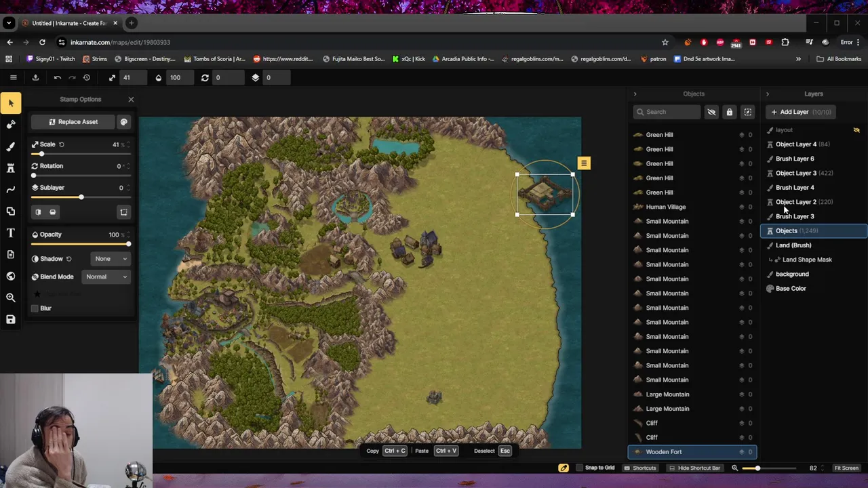The width and height of the screenshot is (868, 488).
Task: Flip the stamp vertically
Action: 52,212
